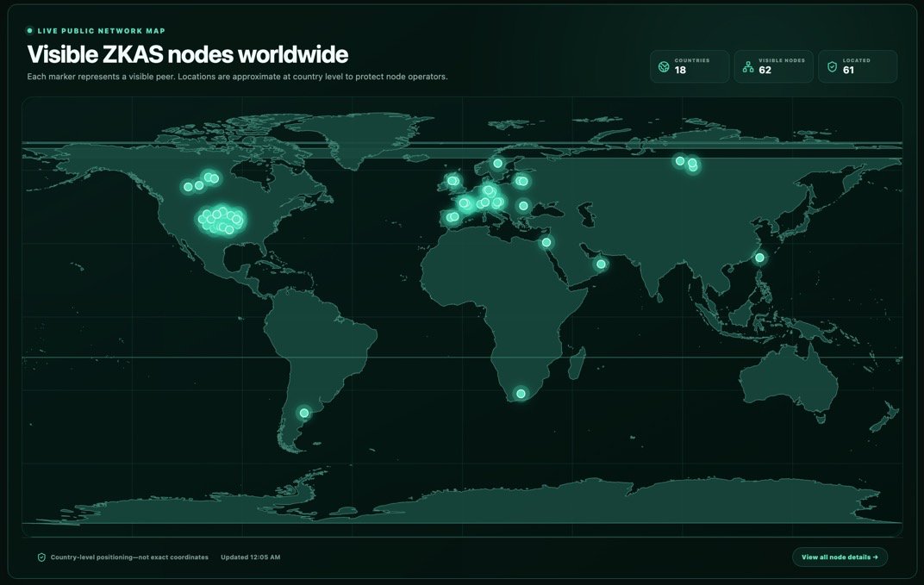The image size is (924, 585).
Task: Click the globe icon in the Countries card
Action: tap(664, 66)
